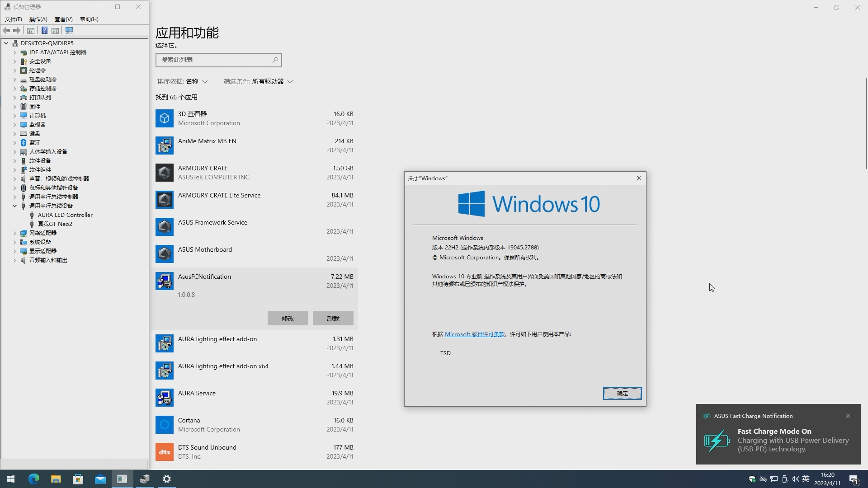Screen dimensions: 868x488
Task: Open Microsoft Store from the taskbar
Action: click(x=78, y=479)
